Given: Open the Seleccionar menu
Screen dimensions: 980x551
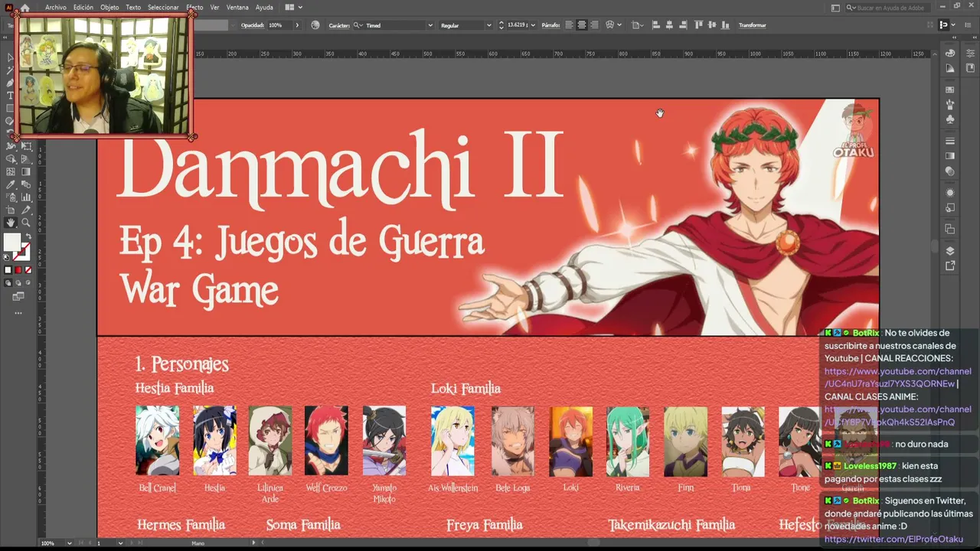Looking at the screenshot, I should coord(163,8).
